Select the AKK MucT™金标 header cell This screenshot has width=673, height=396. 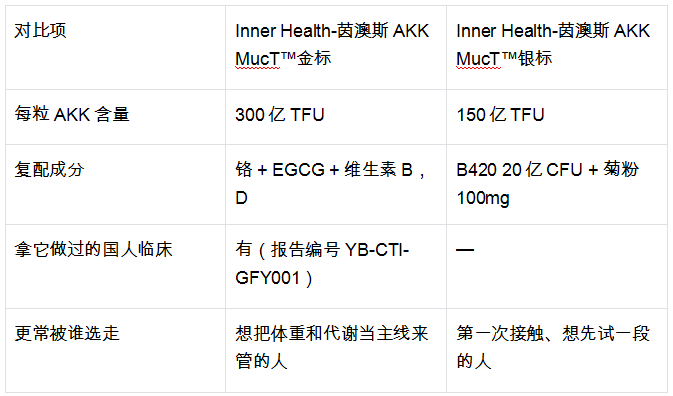tap(336, 48)
